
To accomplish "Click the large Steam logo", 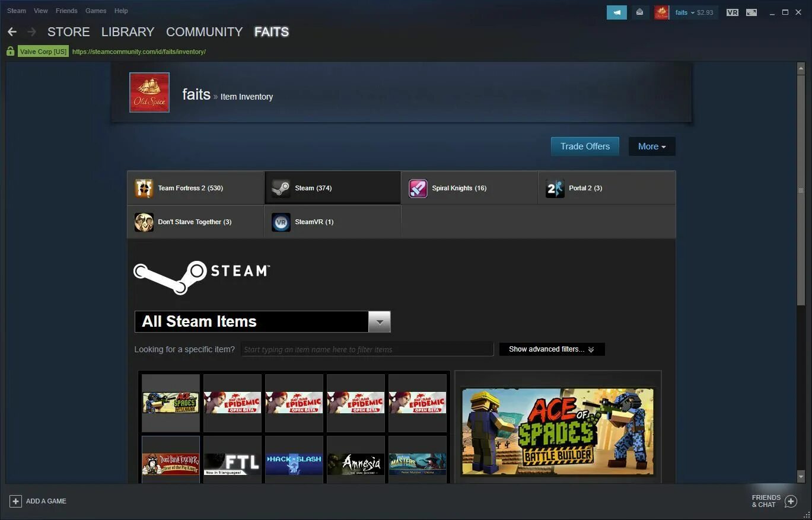I will pos(202,277).
